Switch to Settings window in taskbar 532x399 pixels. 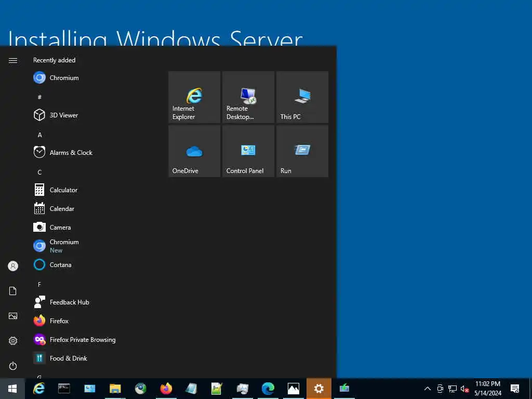[319, 389]
